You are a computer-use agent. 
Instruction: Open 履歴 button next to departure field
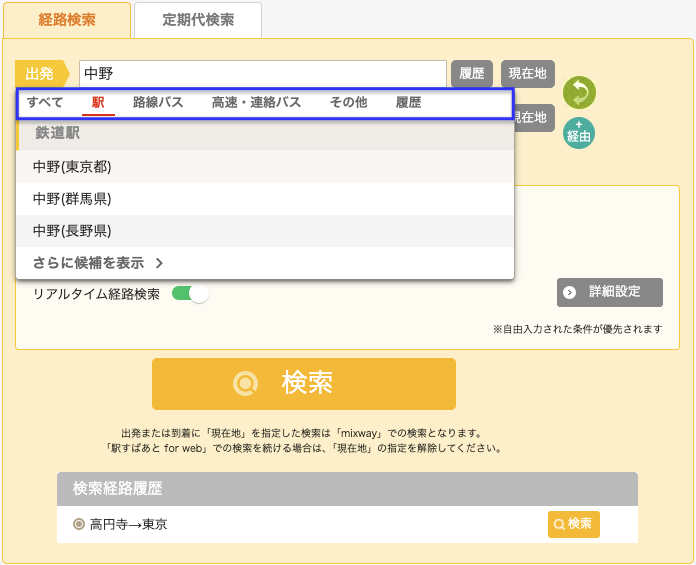[x=472, y=74]
